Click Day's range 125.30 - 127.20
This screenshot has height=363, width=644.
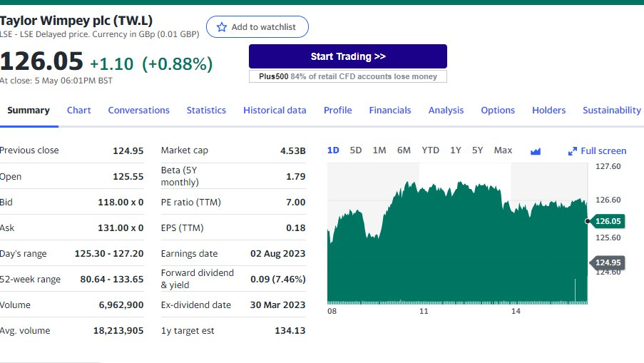(x=109, y=253)
